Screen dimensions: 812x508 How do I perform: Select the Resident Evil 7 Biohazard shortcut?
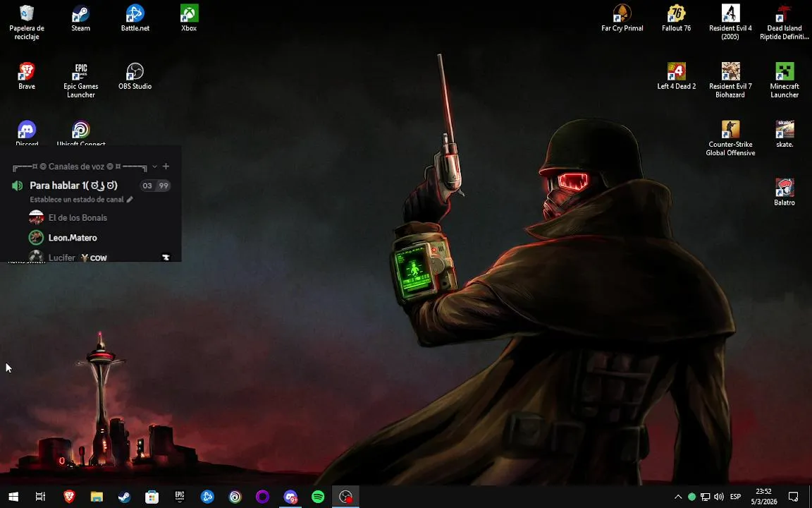pyautogui.click(x=730, y=80)
